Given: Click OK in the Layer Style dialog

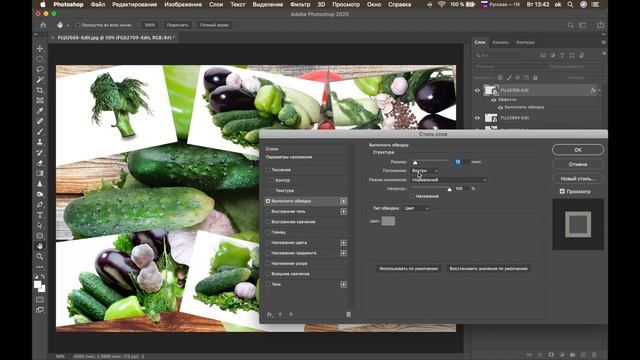Looking at the screenshot, I should pos(578,150).
